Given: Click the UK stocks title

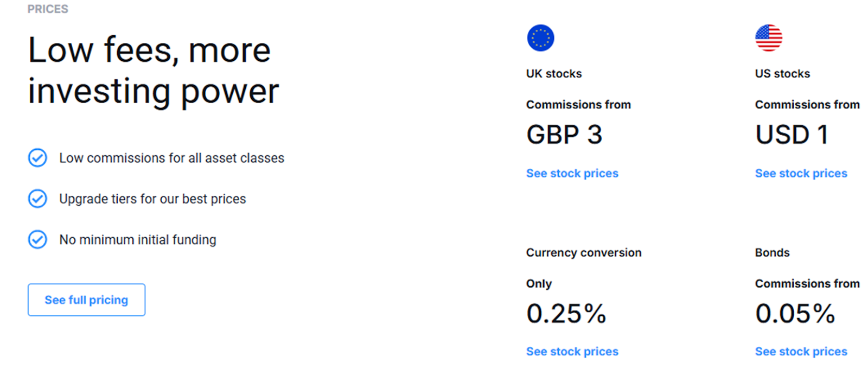Looking at the screenshot, I should [554, 74].
